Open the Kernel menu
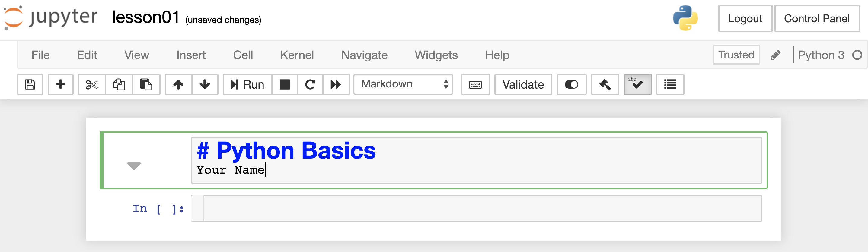Image resolution: width=868 pixels, height=252 pixels. (x=297, y=55)
